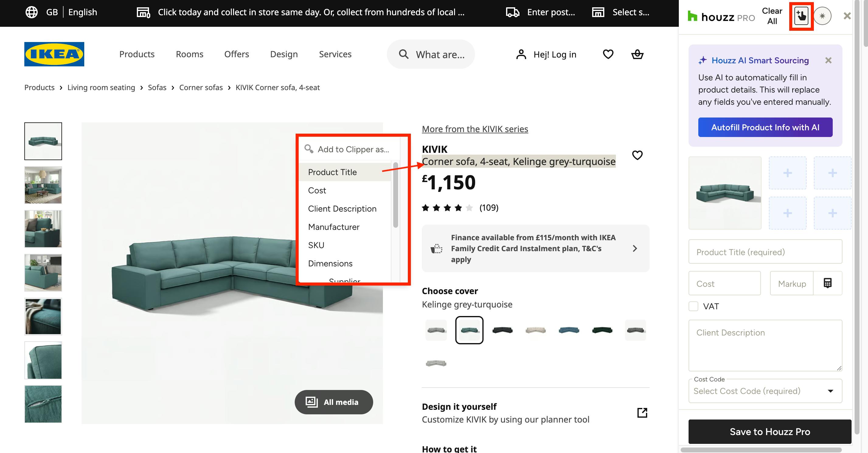Click Save to Houzz Pro button
This screenshot has width=868, height=453.
point(769,431)
